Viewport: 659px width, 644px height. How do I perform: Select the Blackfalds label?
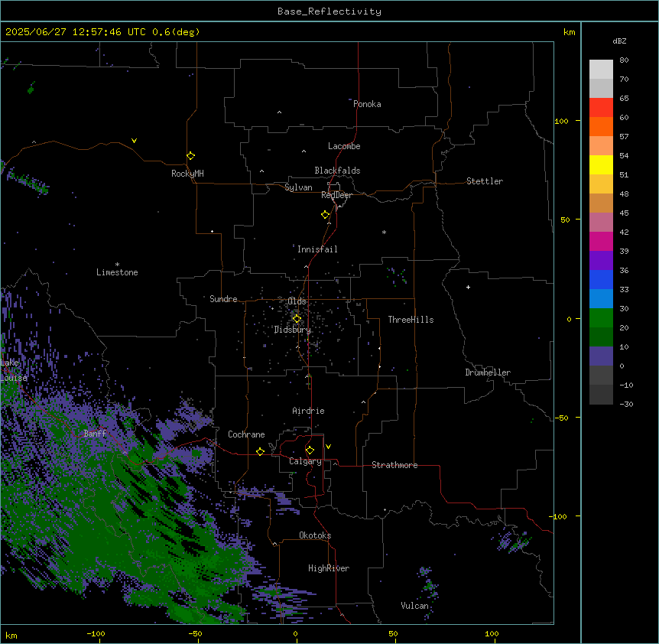337,171
